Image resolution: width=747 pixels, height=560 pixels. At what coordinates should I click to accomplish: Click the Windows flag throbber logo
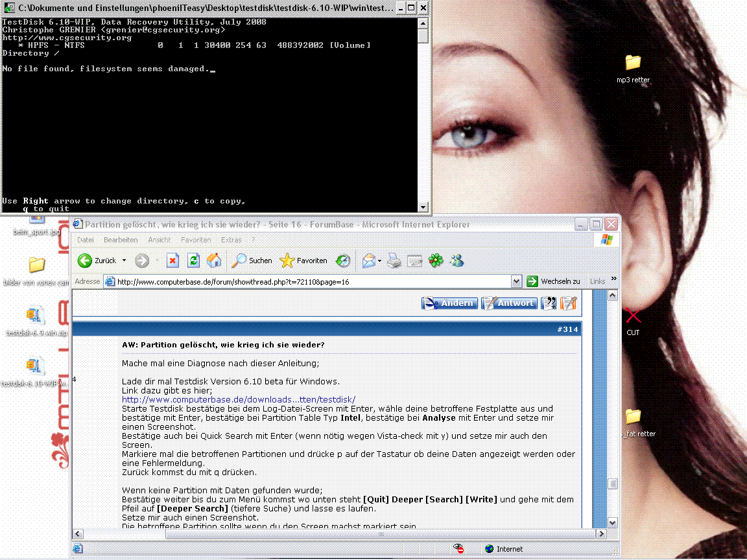(x=607, y=240)
